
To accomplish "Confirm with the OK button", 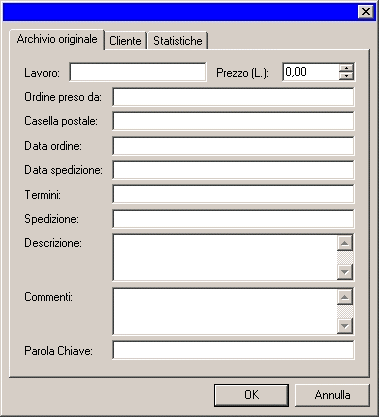I will tap(251, 395).
